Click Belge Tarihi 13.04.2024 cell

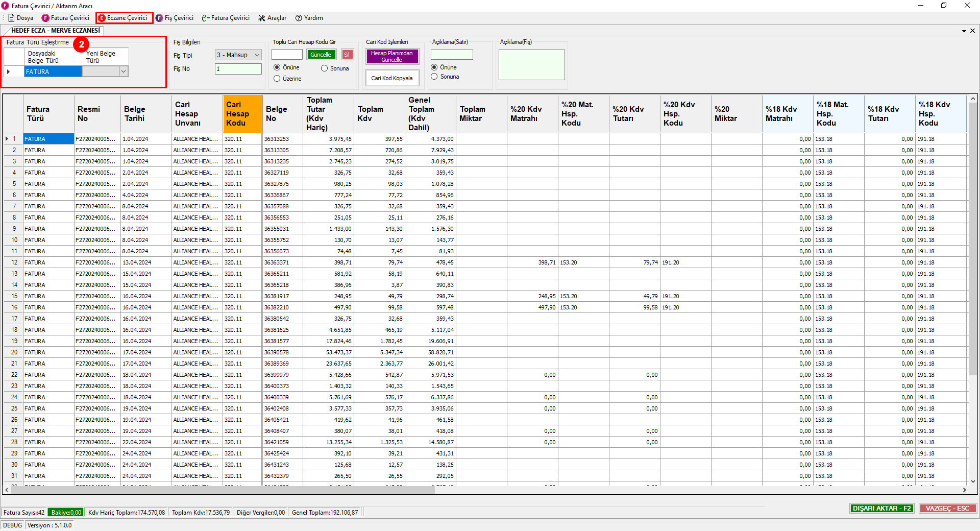click(x=146, y=262)
